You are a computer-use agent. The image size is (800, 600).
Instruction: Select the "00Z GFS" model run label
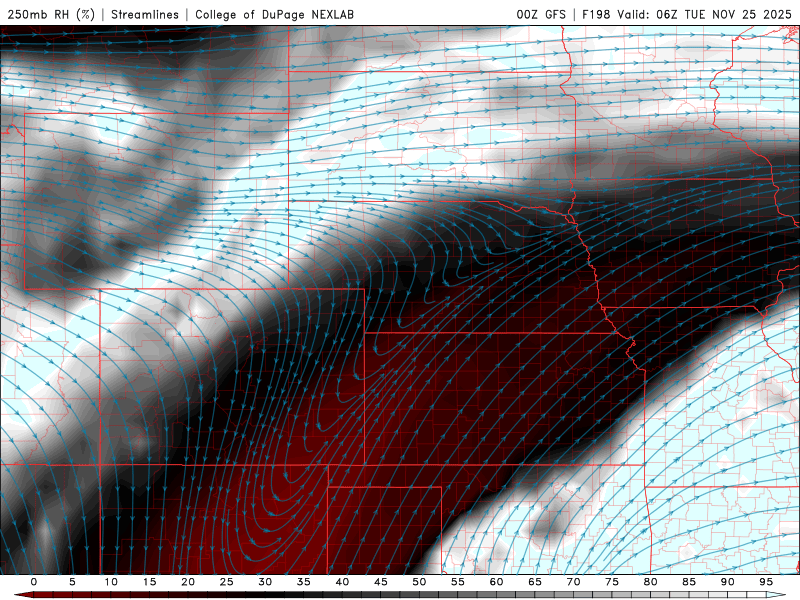coord(541,14)
